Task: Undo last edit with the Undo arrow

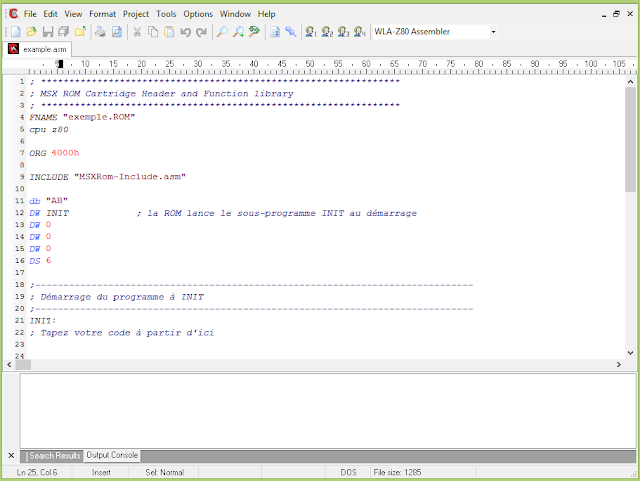Action: (186, 32)
